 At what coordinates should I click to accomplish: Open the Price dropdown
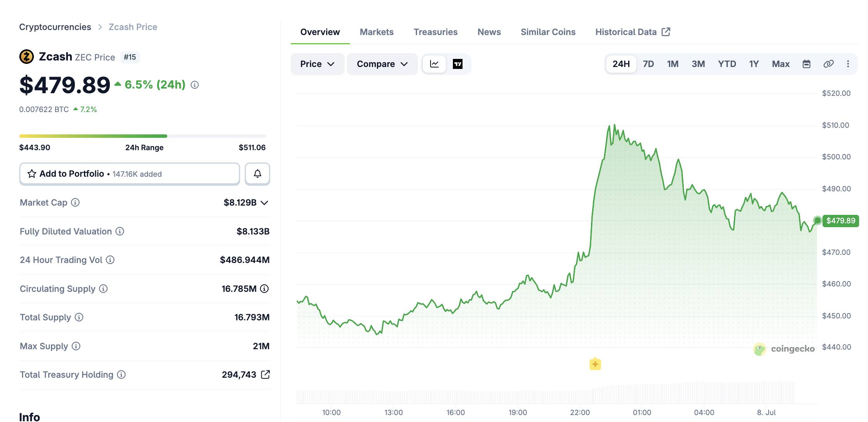[317, 64]
